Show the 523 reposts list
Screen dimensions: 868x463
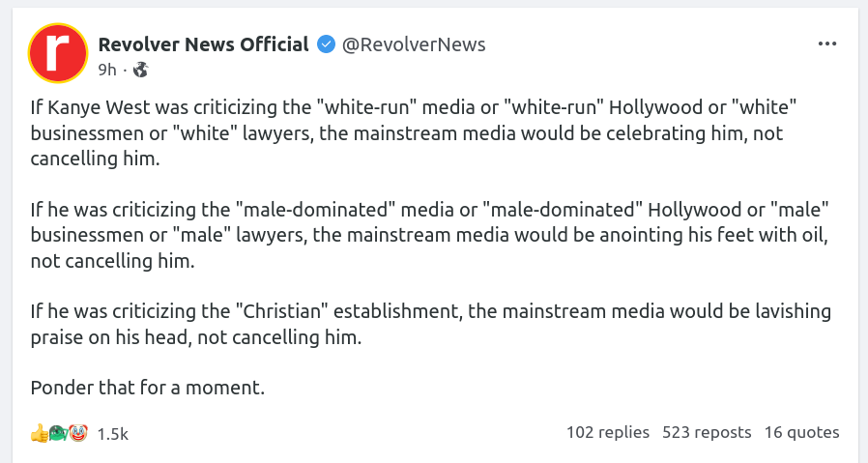tap(707, 432)
